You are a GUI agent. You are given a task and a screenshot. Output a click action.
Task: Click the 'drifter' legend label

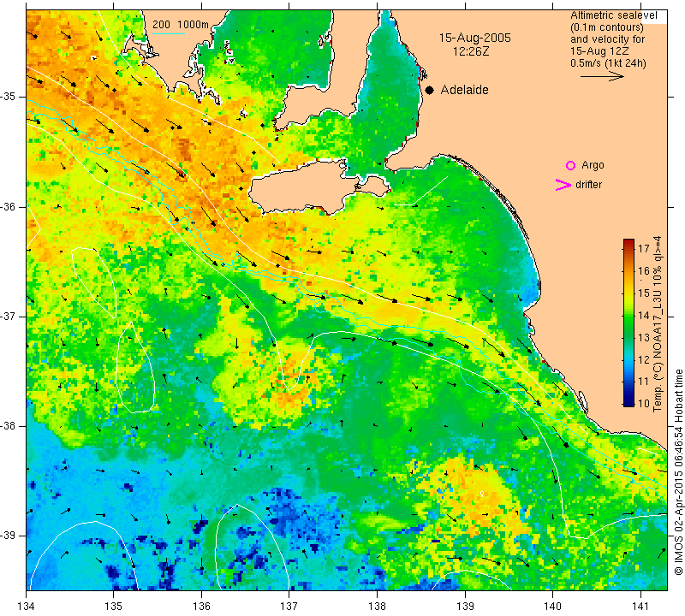[x=588, y=185]
